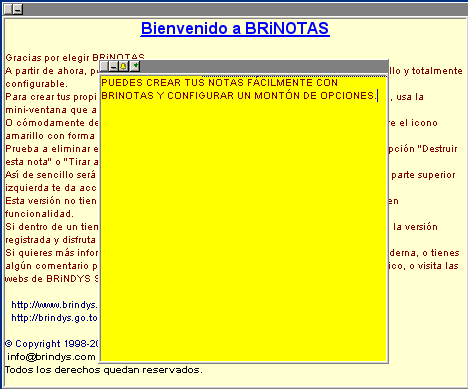Open the Bienvenido a BRiNOTAS heading link
Screen dimensions: 468x389
pyautogui.click(x=235, y=29)
